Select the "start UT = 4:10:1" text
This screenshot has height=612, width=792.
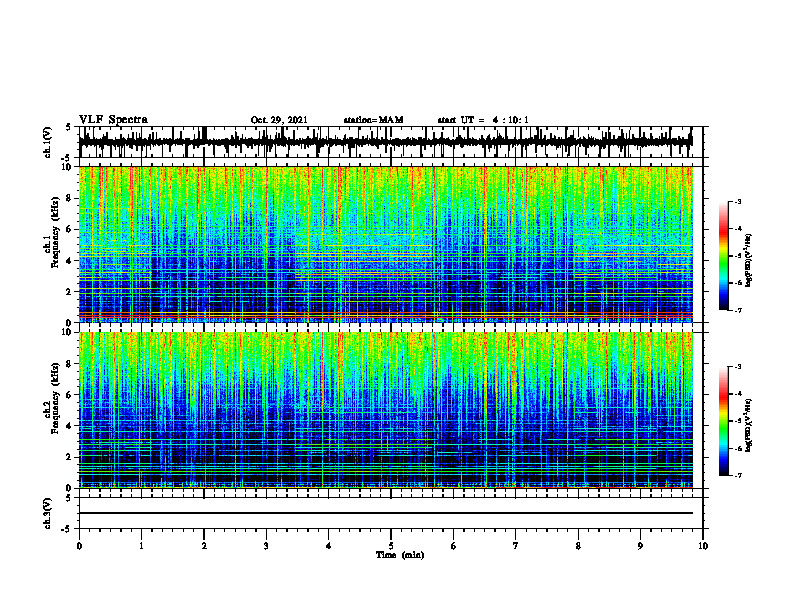(483, 120)
